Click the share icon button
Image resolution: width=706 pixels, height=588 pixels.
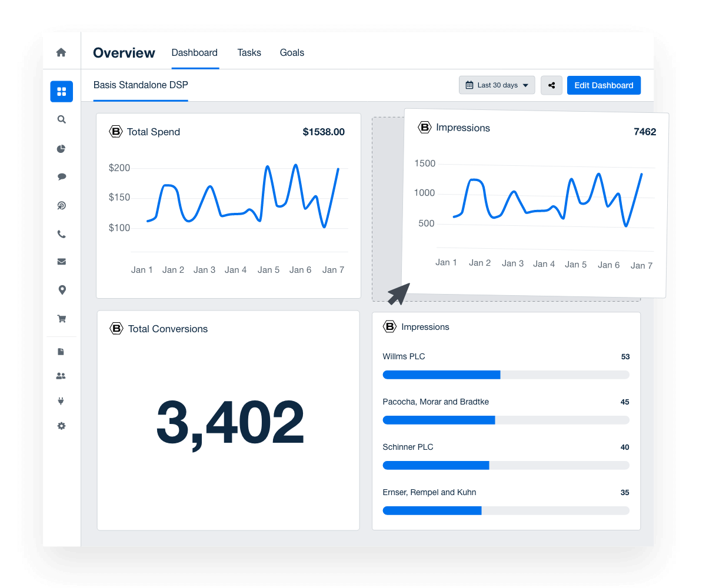tap(551, 85)
